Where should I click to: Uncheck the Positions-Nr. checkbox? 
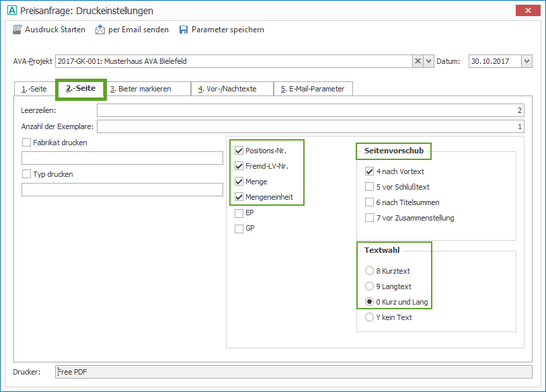(239, 151)
